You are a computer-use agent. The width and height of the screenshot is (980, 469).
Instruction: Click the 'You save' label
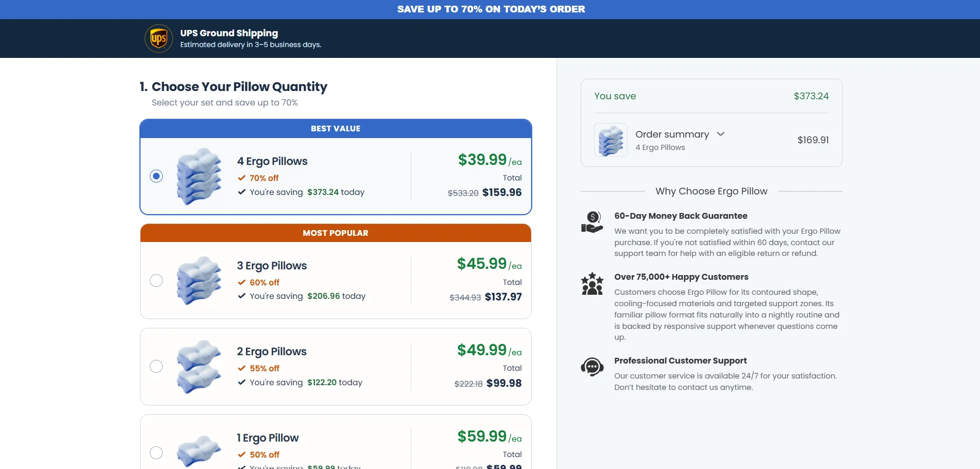615,96
